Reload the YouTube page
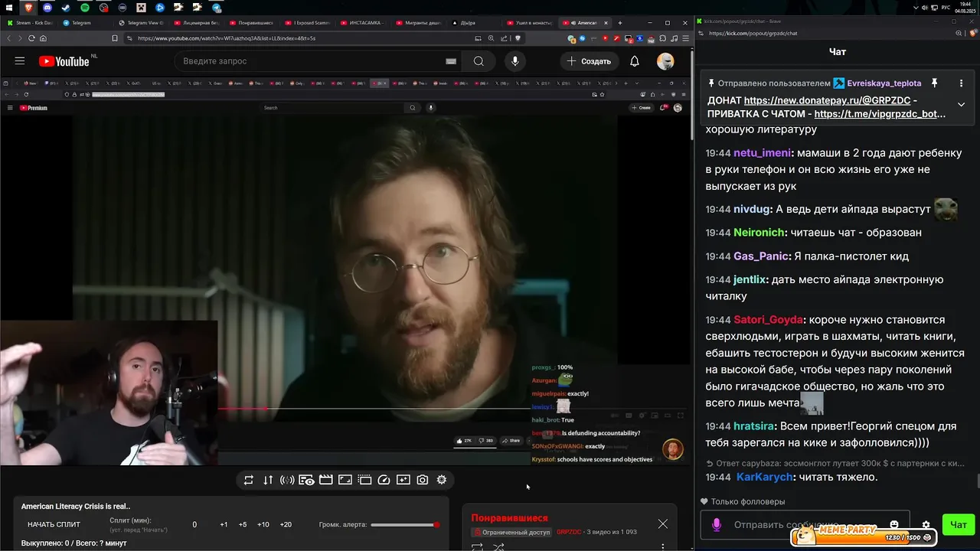Viewport: 980px width, 551px height. click(30, 38)
